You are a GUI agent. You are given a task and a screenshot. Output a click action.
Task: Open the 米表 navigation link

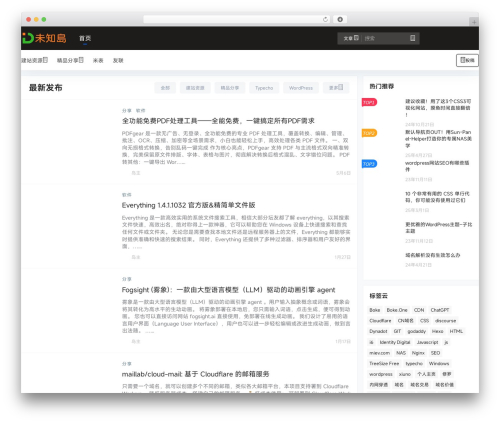click(x=98, y=60)
